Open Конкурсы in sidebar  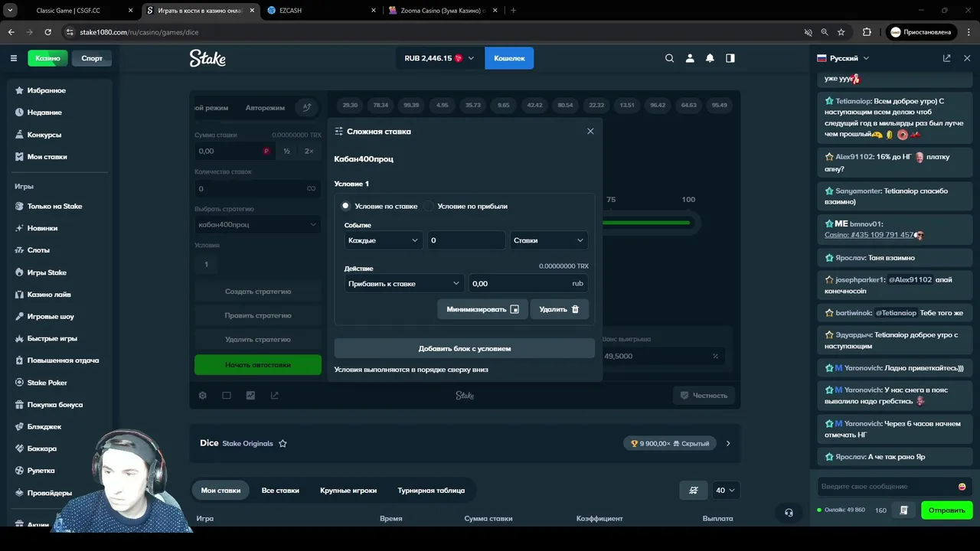point(44,135)
